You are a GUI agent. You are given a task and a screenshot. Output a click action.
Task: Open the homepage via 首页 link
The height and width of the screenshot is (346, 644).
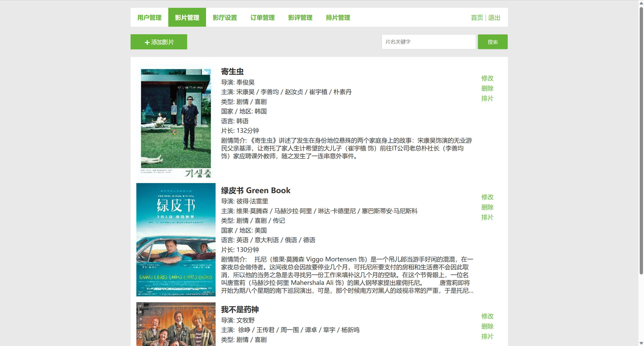pos(477,17)
